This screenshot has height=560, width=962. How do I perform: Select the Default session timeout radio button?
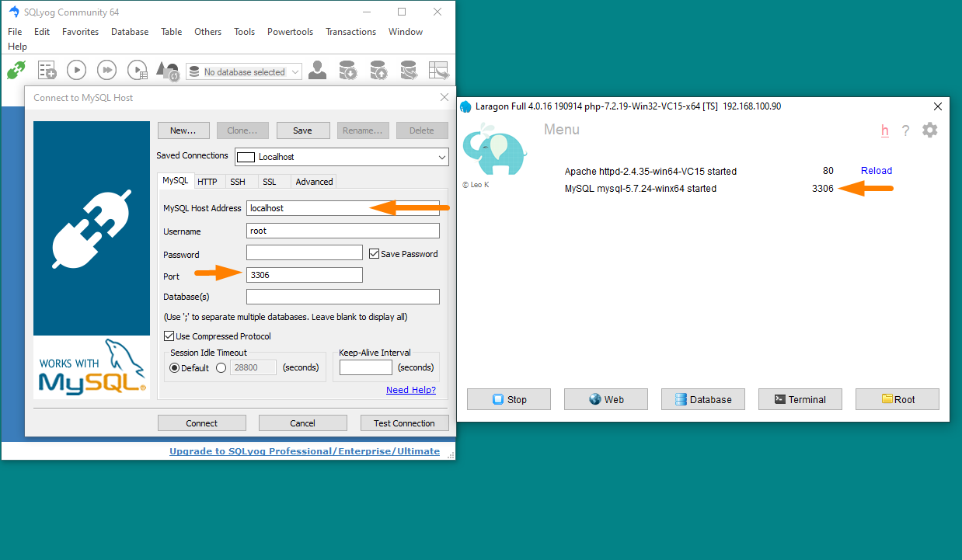[x=174, y=367]
